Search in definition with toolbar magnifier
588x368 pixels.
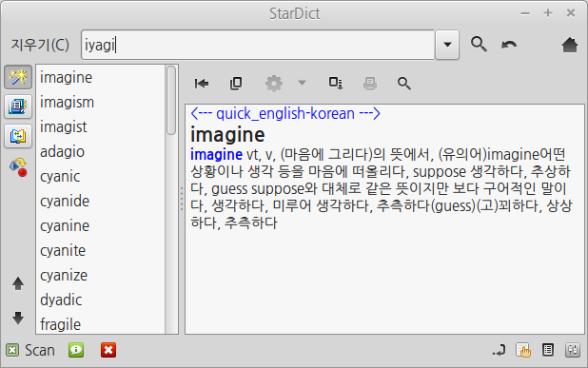(403, 83)
